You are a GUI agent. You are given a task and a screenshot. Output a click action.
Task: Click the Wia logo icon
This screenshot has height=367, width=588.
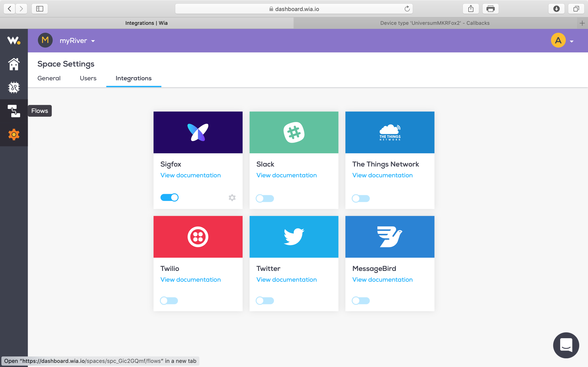14,41
